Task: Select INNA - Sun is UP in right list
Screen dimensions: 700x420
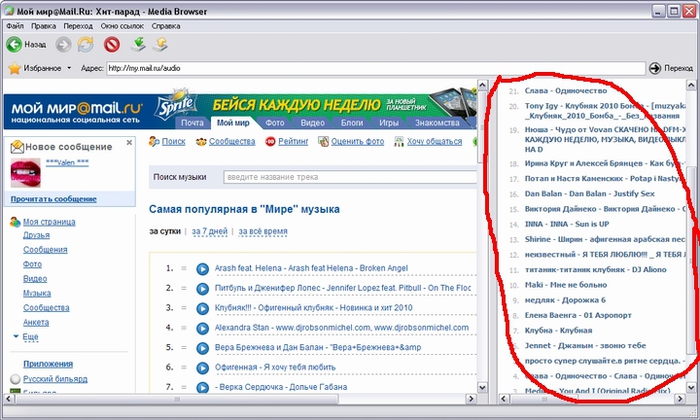Action: (x=567, y=224)
